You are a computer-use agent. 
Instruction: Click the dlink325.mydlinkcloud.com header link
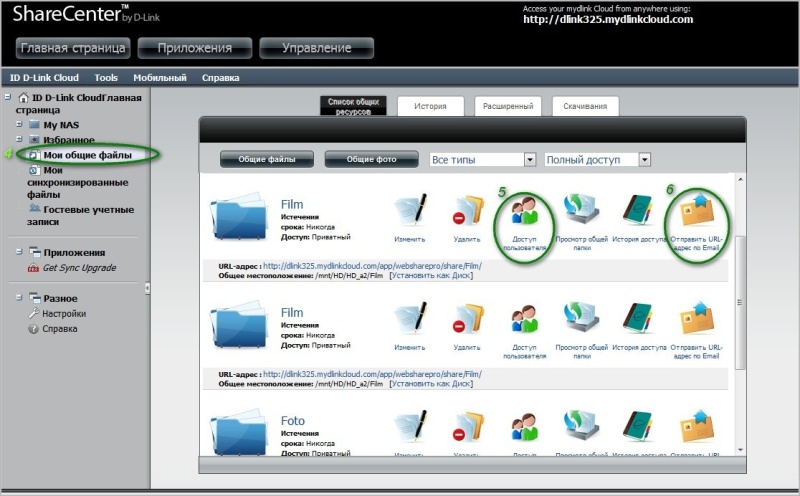(608, 20)
